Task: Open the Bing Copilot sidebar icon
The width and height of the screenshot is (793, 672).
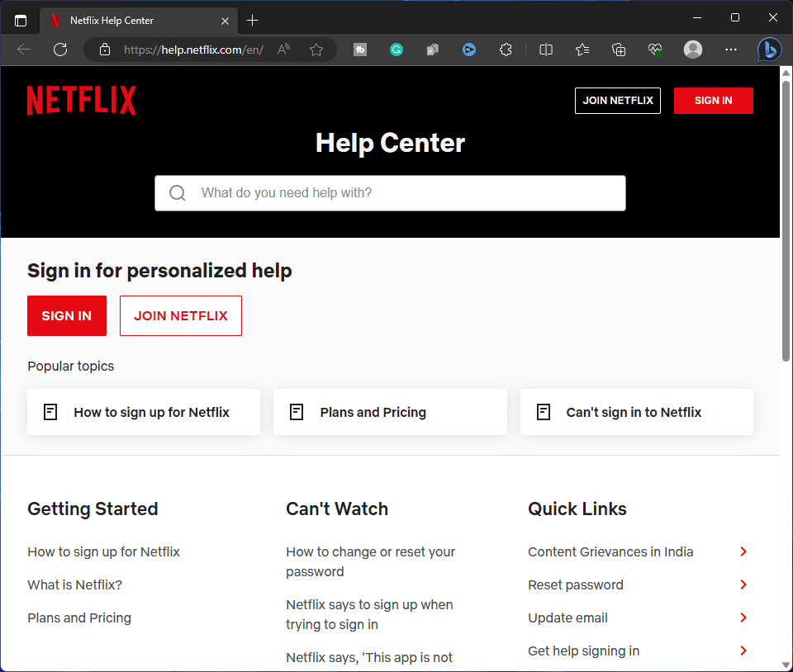Action: click(x=769, y=50)
